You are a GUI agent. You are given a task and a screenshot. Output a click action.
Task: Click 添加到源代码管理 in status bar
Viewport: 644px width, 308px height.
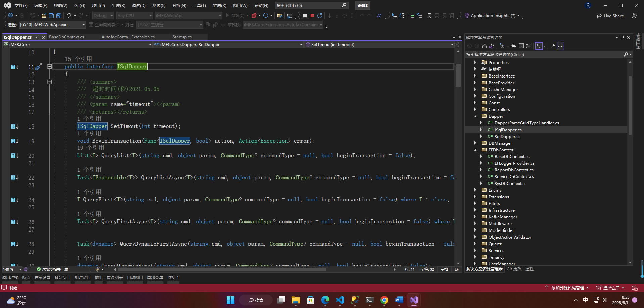(x=567, y=288)
